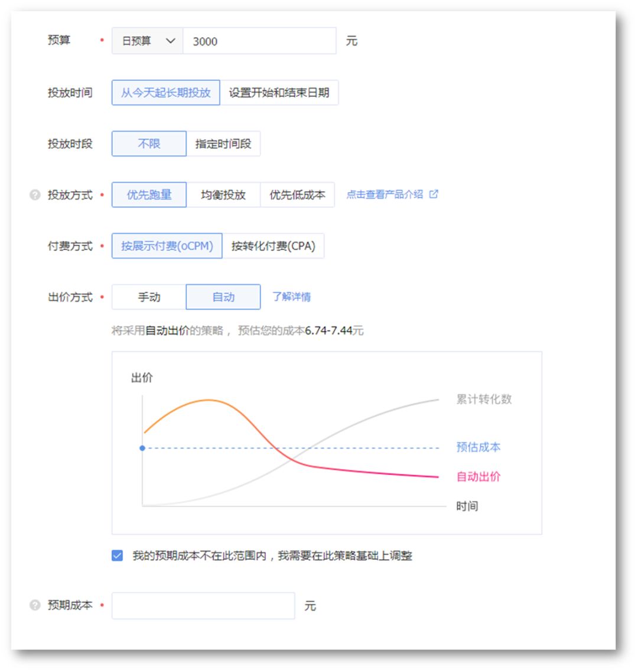
Task: Choose 优先低成本 delivery method
Action: pyautogui.click(x=298, y=194)
